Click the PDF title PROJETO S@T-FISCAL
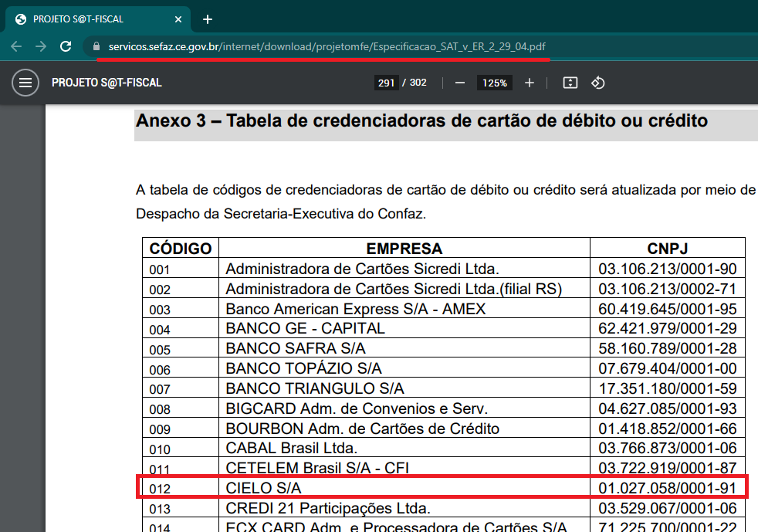This screenshot has width=758, height=532. tap(107, 83)
